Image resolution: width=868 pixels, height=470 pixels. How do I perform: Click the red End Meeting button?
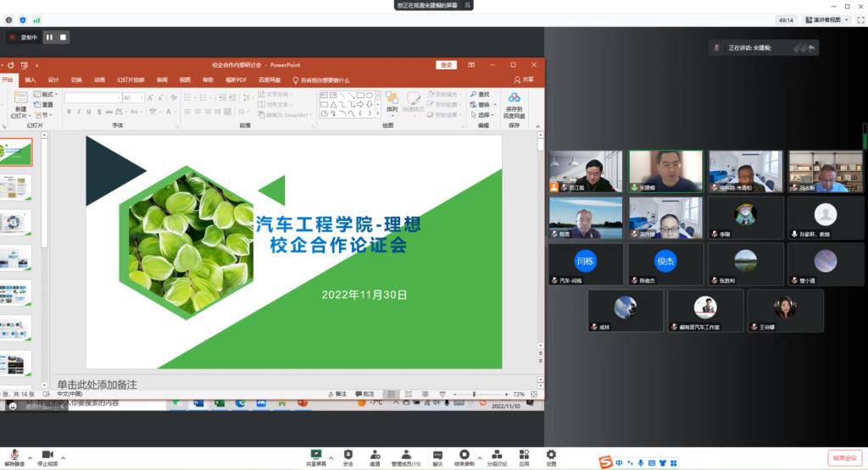tap(845, 458)
